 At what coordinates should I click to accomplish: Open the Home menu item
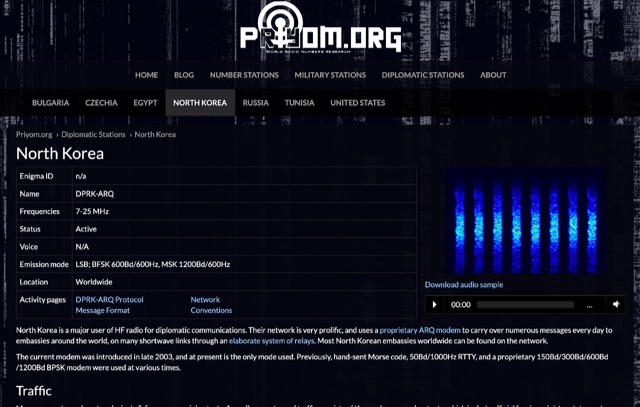tap(146, 75)
